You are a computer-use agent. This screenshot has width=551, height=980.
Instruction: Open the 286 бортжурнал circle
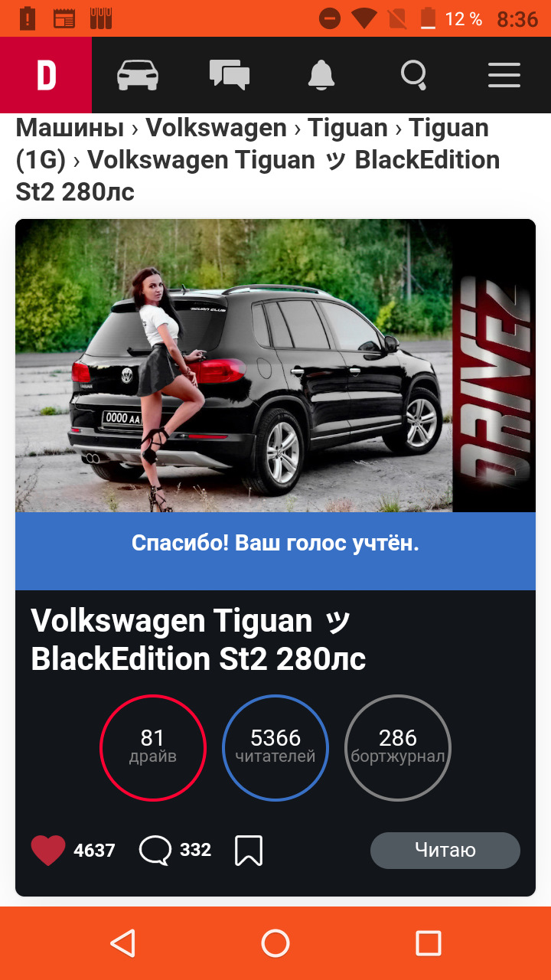click(x=398, y=747)
